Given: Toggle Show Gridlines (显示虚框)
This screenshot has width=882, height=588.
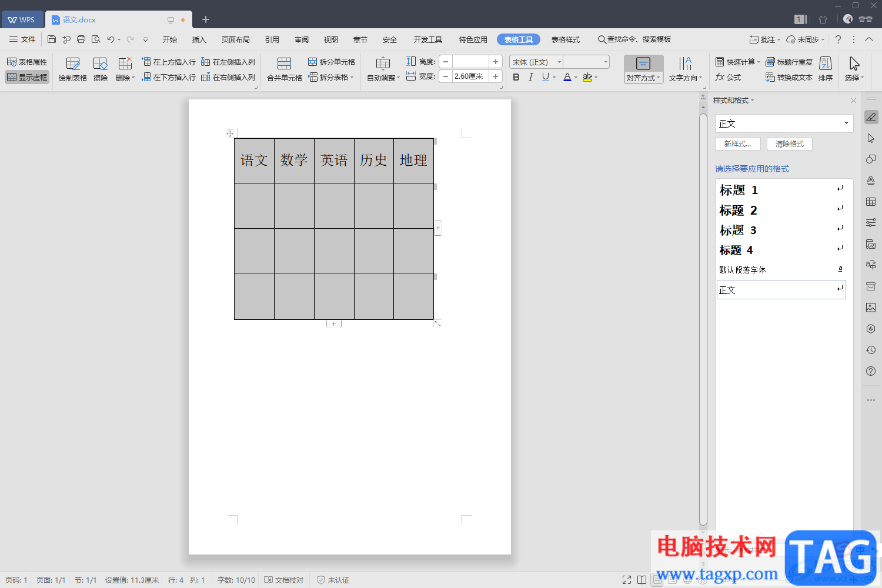Looking at the screenshot, I should tap(27, 77).
